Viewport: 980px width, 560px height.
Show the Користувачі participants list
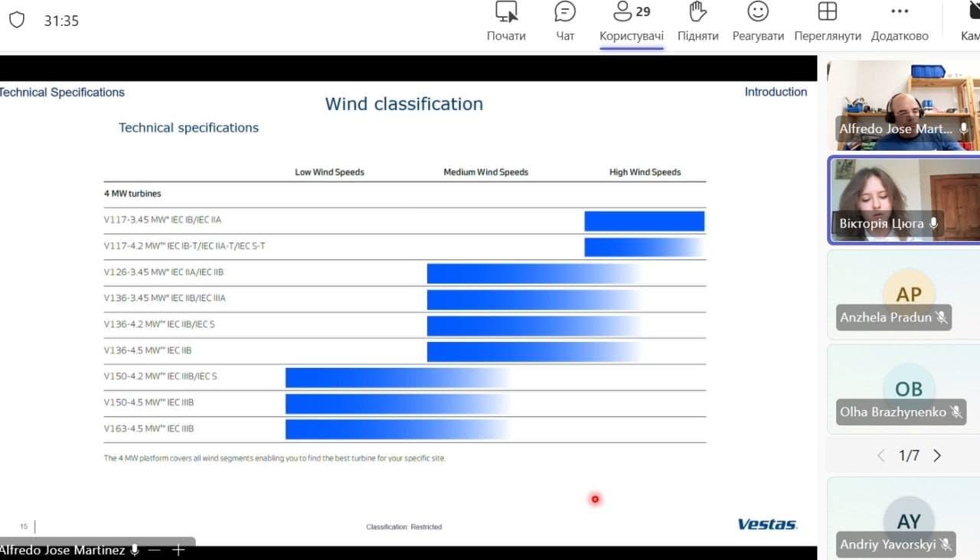[632, 22]
